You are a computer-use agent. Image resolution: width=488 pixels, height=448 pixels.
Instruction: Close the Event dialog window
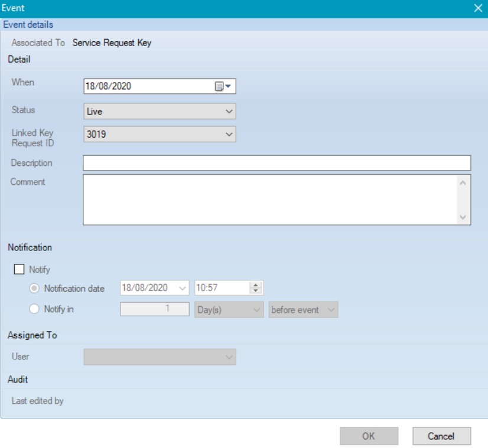point(478,8)
